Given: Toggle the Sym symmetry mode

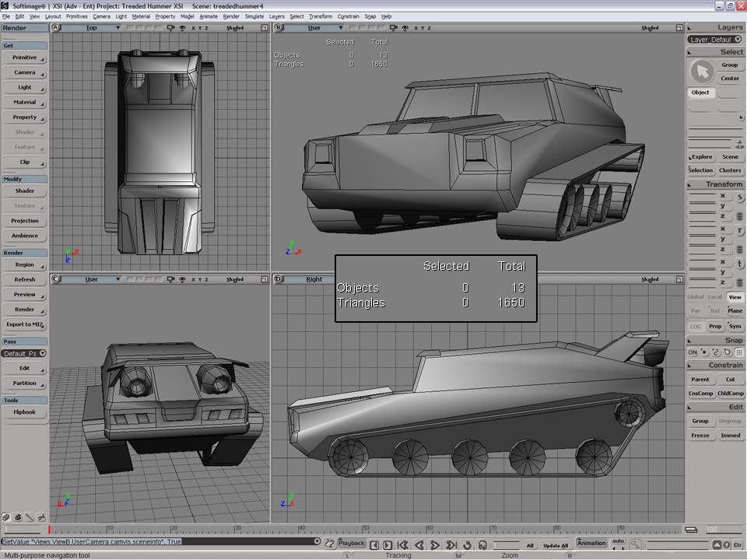Looking at the screenshot, I should [x=735, y=327].
